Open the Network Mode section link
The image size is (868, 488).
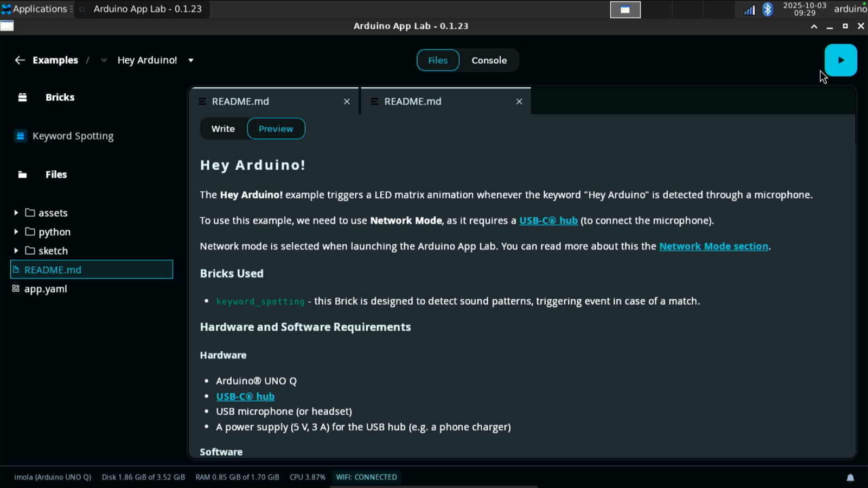tap(713, 246)
